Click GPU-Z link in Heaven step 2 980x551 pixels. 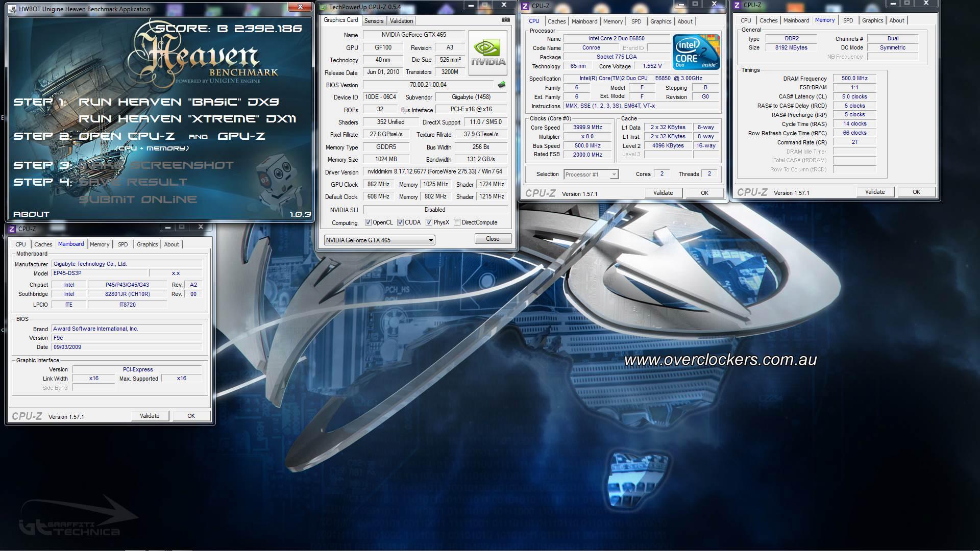click(x=241, y=136)
